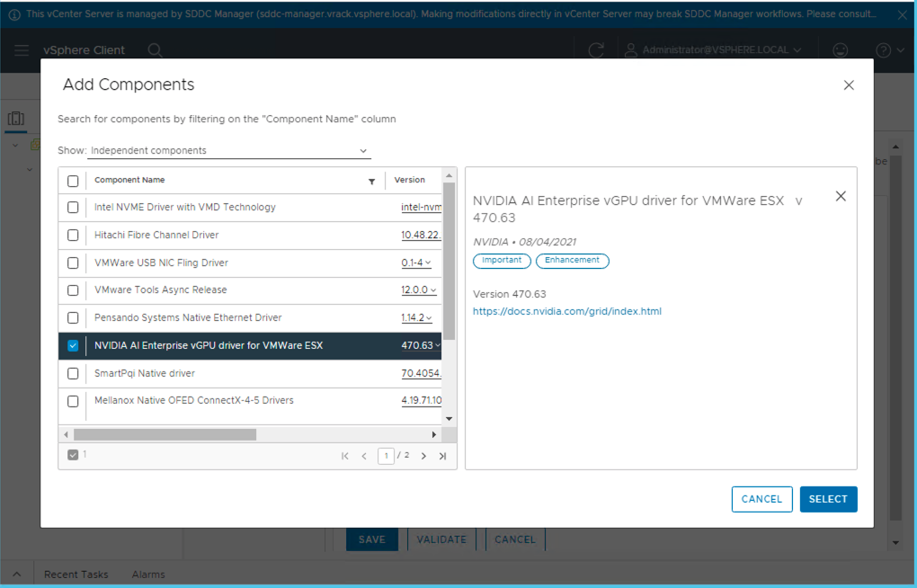Screen dimensions: 917x588
Task: Open version dropdown 0.1-4 for USB NIC
Action: pyautogui.click(x=416, y=263)
